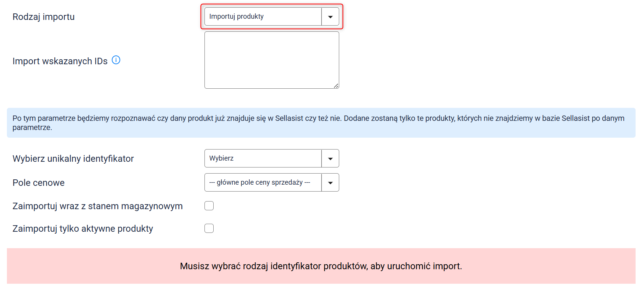644x291 pixels.
Task: Click the 'Zaimportuj tylko aktywne produkty' label
Action: tap(83, 229)
